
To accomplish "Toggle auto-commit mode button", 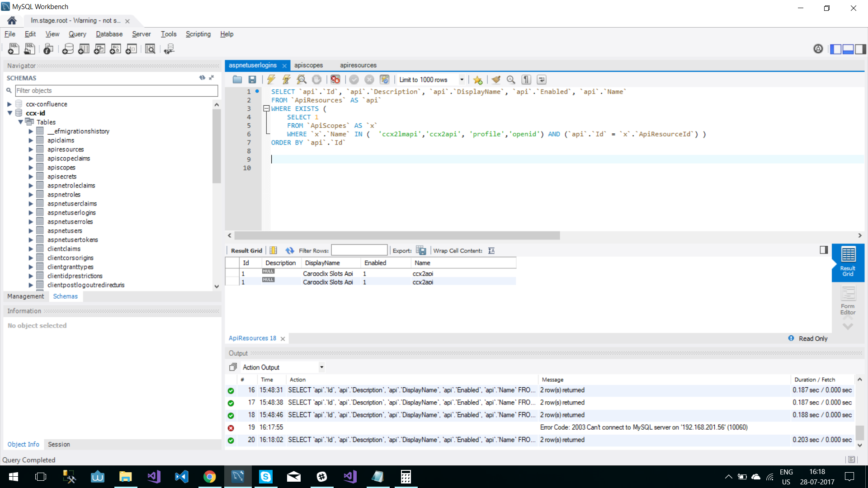I will tap(384, 80).
